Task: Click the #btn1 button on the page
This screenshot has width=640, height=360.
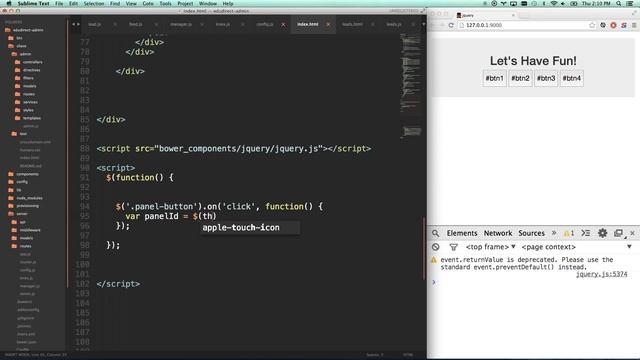Action: pyautogui.click(x=494, y=78)
